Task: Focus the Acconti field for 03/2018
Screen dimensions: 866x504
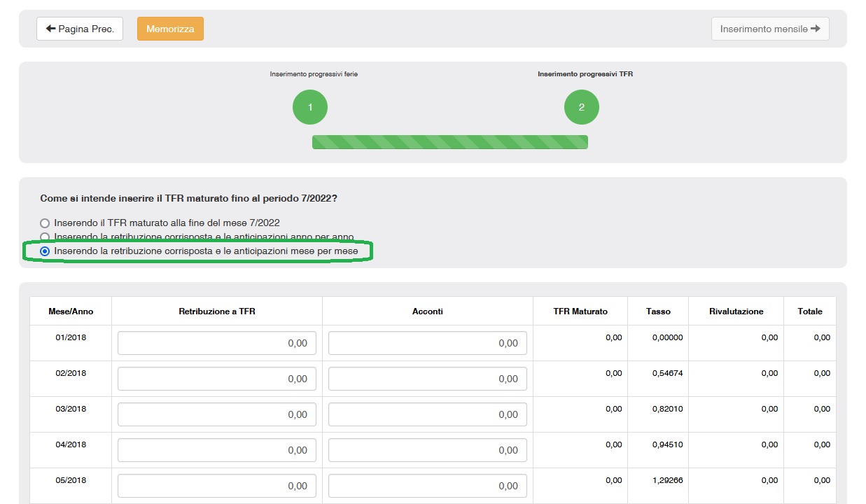Action: tap(427, 414)
